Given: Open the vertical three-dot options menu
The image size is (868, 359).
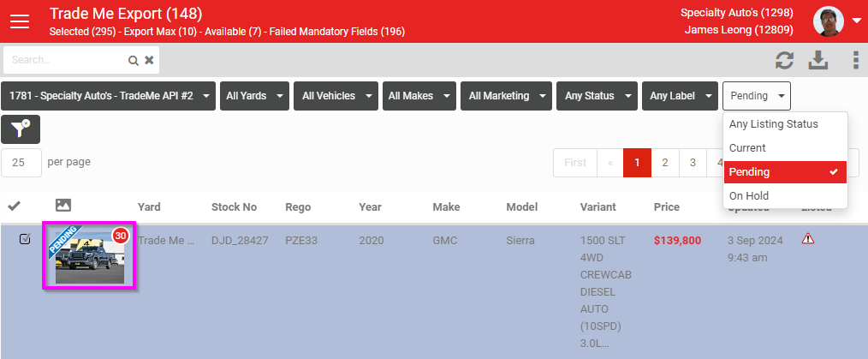Looking at the screenshot, I should tap(856, 60).
